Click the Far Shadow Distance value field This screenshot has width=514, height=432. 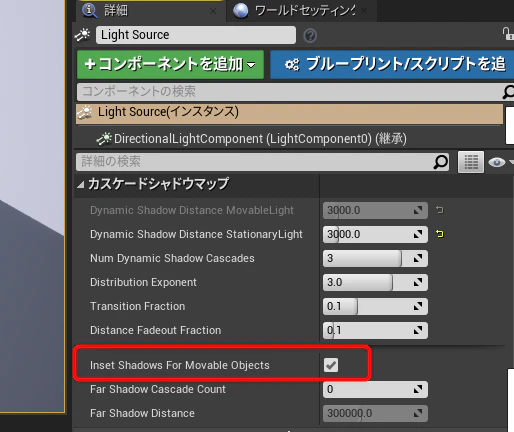pyautogui.click(x=375, y=413)
